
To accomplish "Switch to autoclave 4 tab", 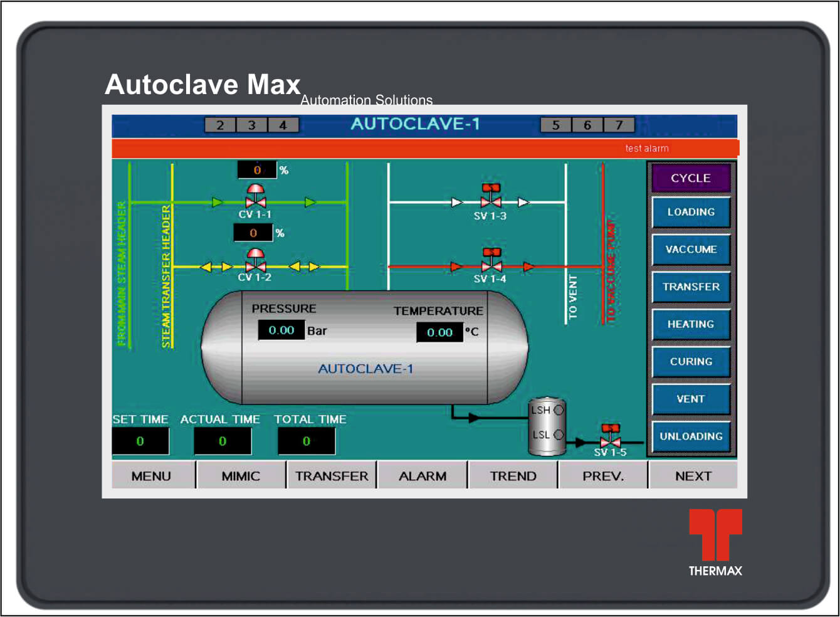I will pyautogui.click(x=283, y=125).
